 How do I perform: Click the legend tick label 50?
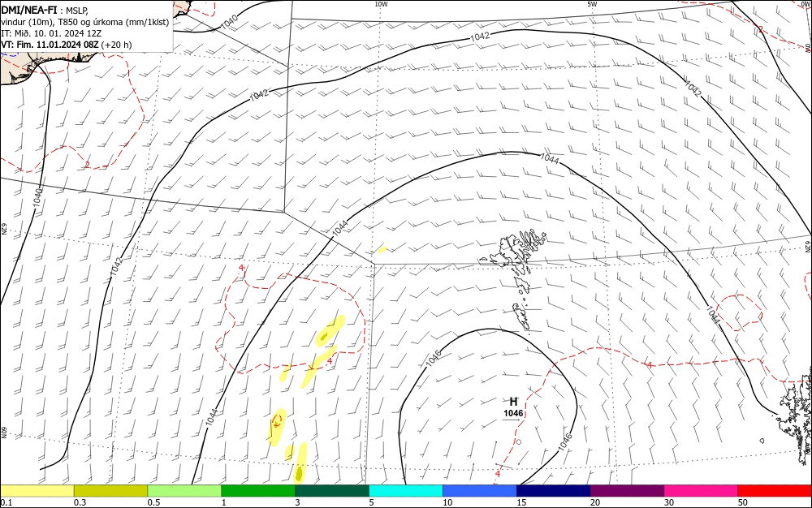[x=743, y=502]
